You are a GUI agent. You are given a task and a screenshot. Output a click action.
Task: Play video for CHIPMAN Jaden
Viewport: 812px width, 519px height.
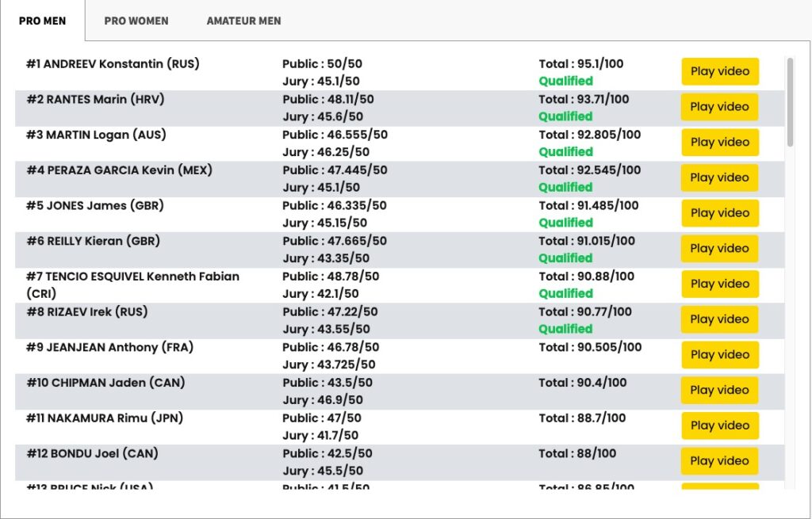(720, 390)
